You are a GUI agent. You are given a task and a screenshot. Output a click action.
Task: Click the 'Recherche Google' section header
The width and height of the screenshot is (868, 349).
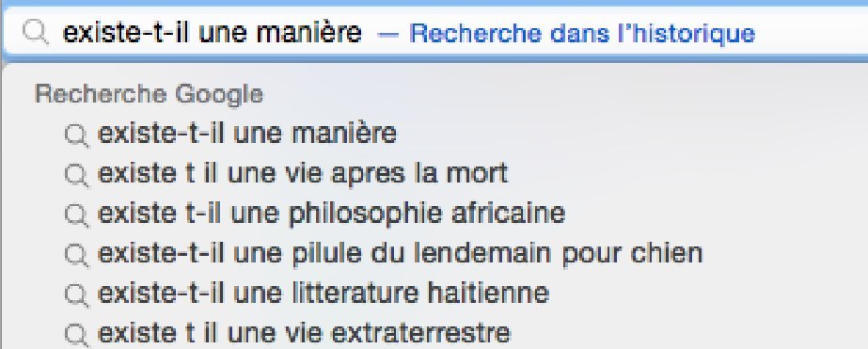pyautogui.click(x=149, y=94)
